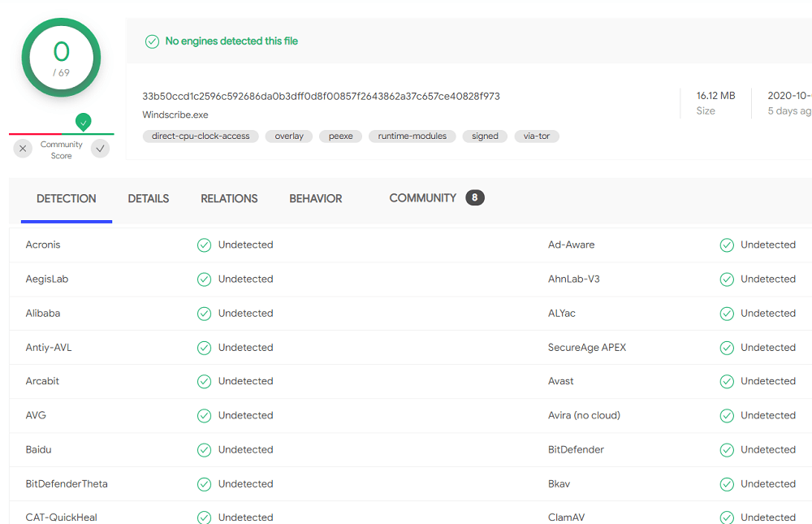Viewport: 812px width, 524px height.
Task: Click the Avast undetected check icon
Action: tap(727, 382)
